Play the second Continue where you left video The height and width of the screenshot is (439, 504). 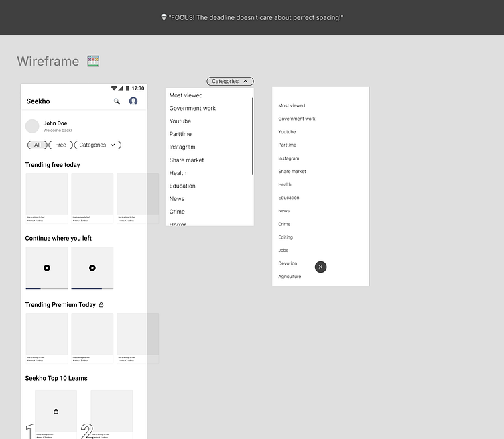(92, 267)
